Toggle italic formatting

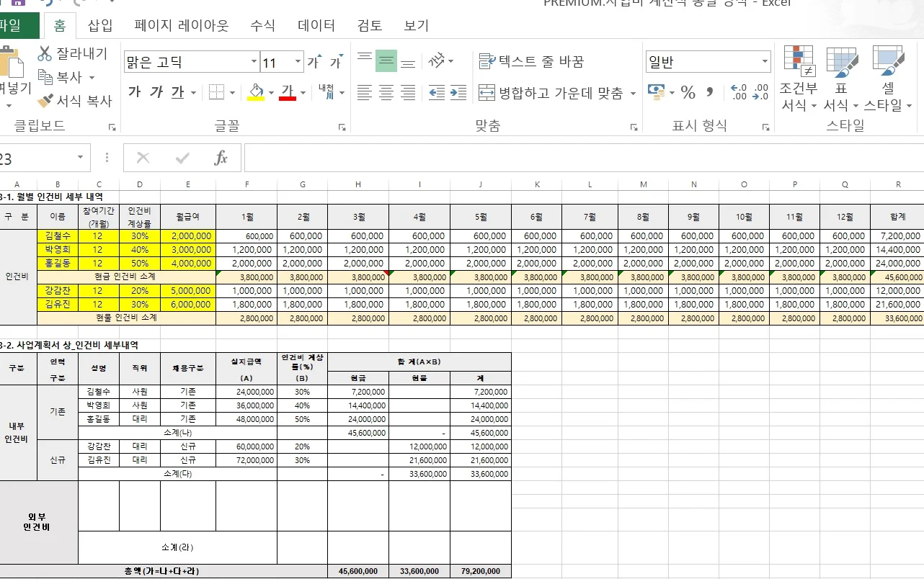pyautogui.click(x=156, y=92)
